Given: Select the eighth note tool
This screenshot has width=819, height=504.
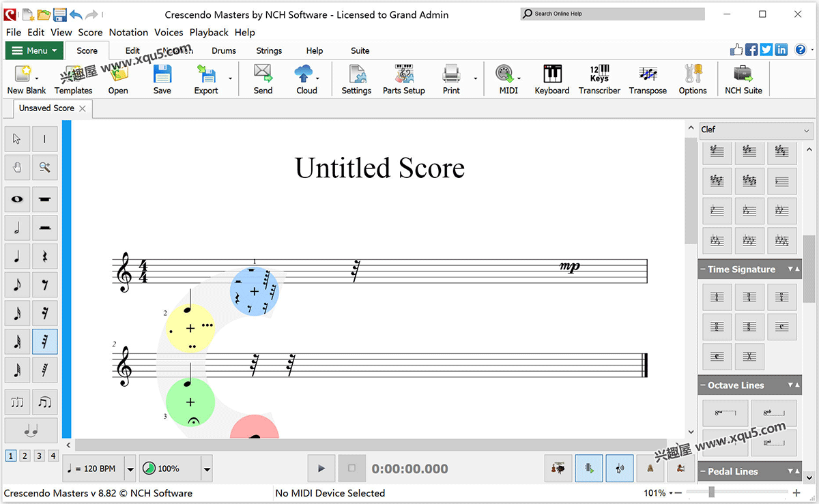Looking at the screenshot, I should click(17, 285).
